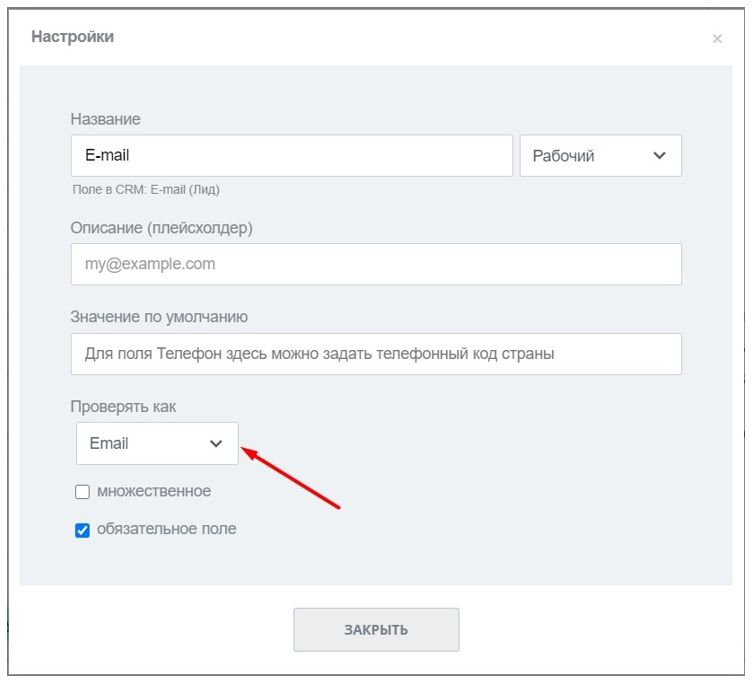Screen dimensions: 752x684
Task: Click the обязательное поле label text
Action: coord(166,528)
